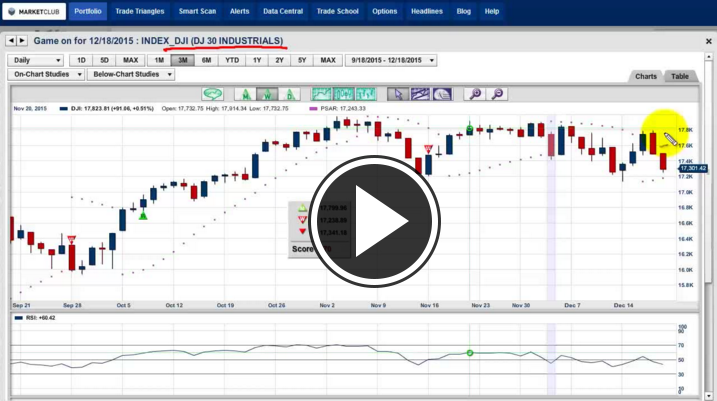Select the MAX button next to 5D

point(130,60)
